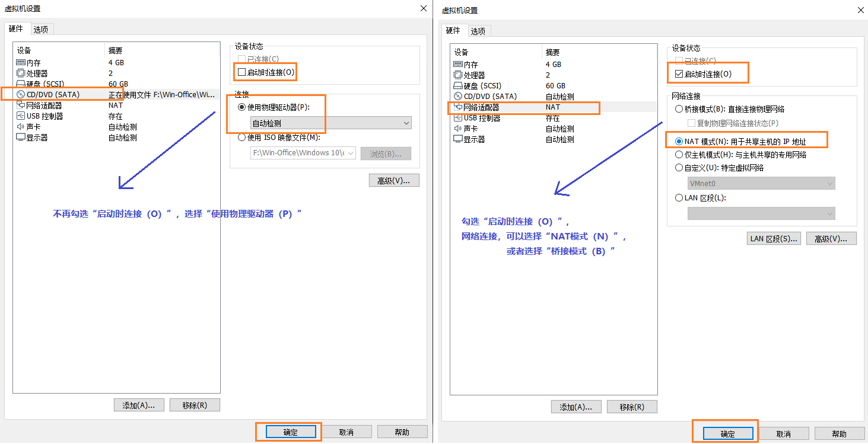868x444 pixels.
Task: Close the right 虚拟机设置 window
Action: click(860, 9)
